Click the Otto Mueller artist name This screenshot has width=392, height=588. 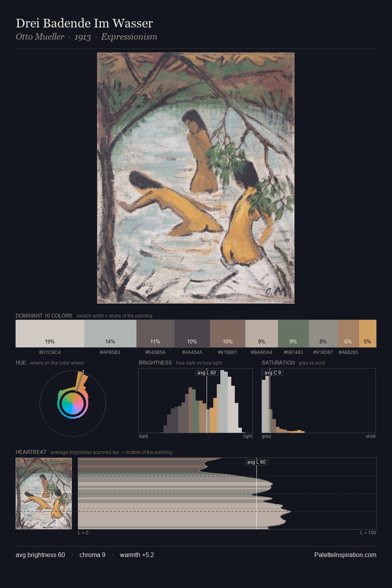tap(40, 37)
